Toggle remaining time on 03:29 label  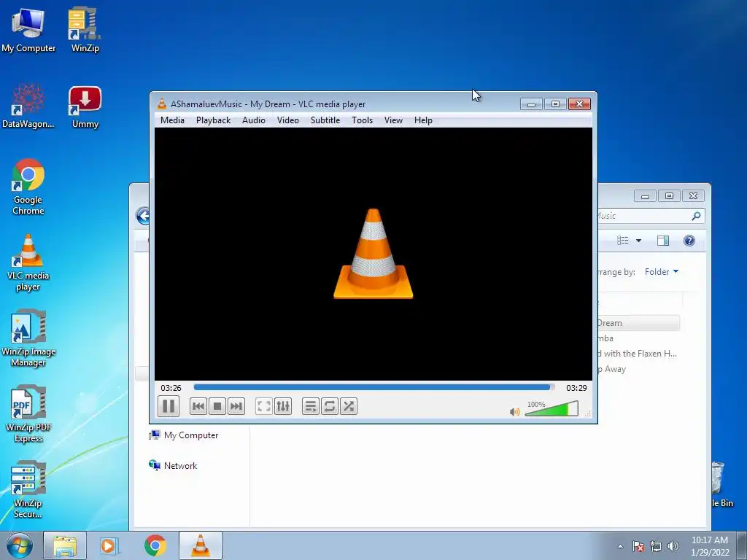[576, 388]
